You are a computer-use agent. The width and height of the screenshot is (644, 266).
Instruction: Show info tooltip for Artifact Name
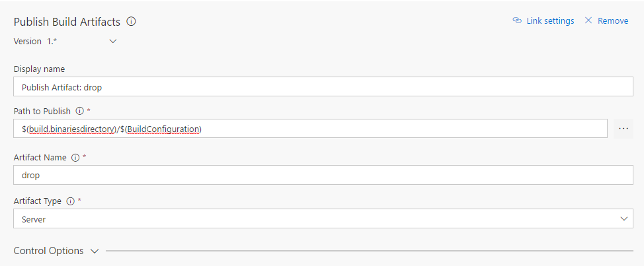(x=75, y=157)
